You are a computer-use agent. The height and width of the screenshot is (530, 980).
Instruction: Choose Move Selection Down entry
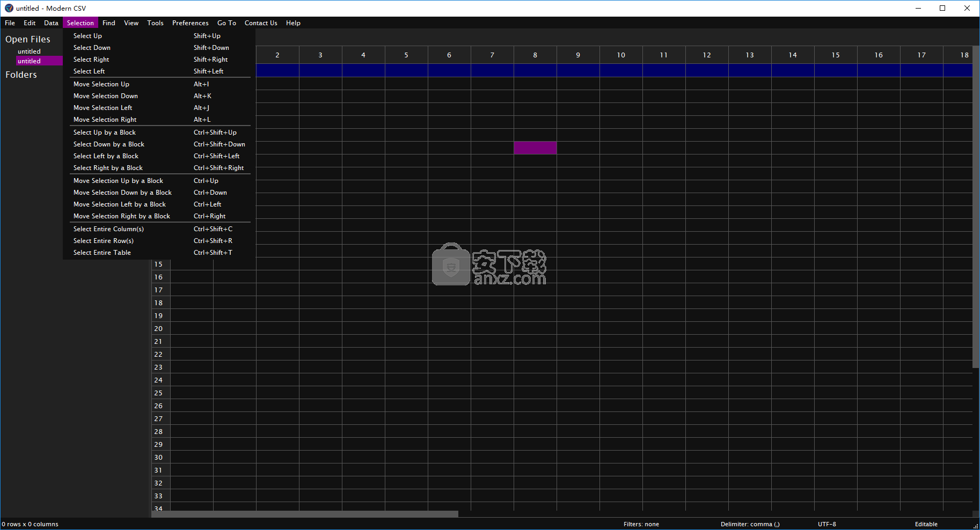coord(160,96)
